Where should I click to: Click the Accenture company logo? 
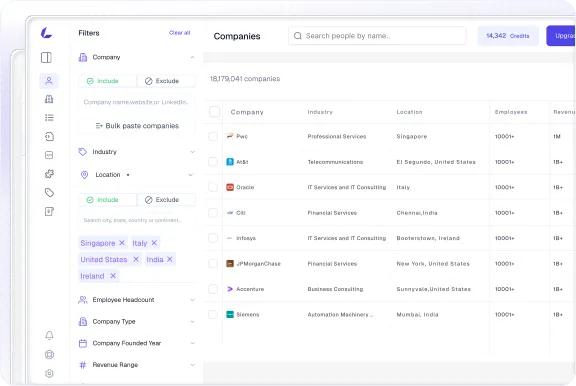click(230, 289)
